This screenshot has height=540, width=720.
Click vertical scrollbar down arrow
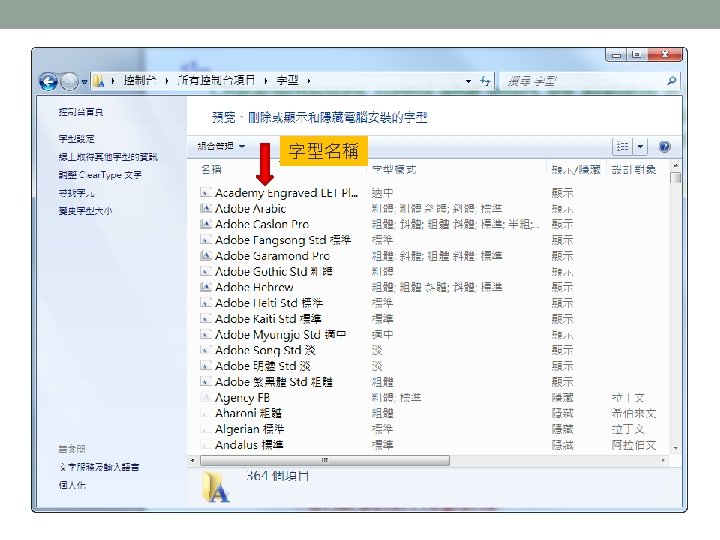[x=675, y=448]
